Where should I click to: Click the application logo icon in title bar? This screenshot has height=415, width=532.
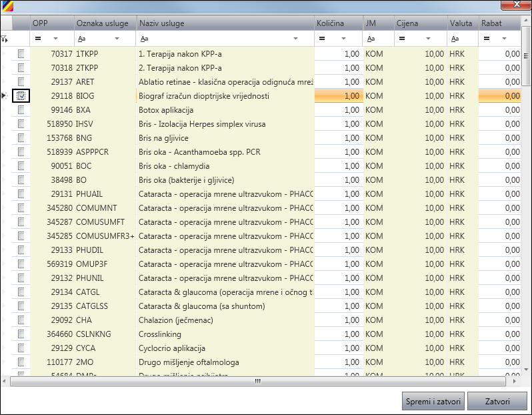point(7,6)
